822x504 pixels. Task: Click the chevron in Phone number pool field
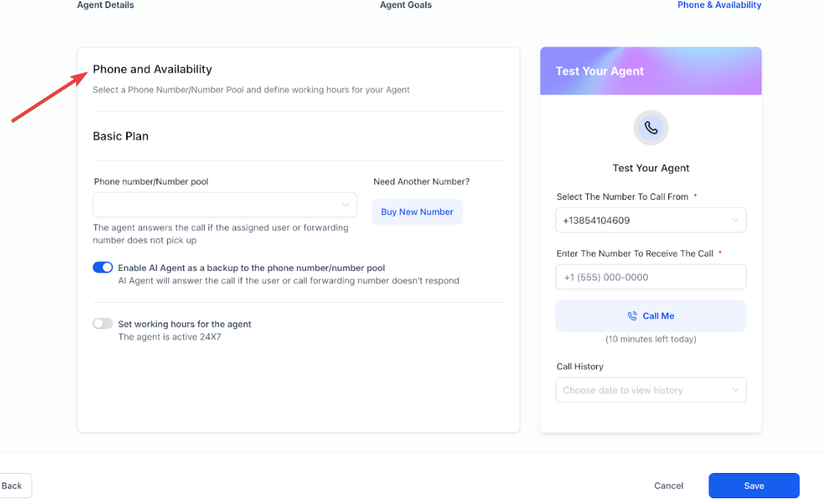(346, 205)
